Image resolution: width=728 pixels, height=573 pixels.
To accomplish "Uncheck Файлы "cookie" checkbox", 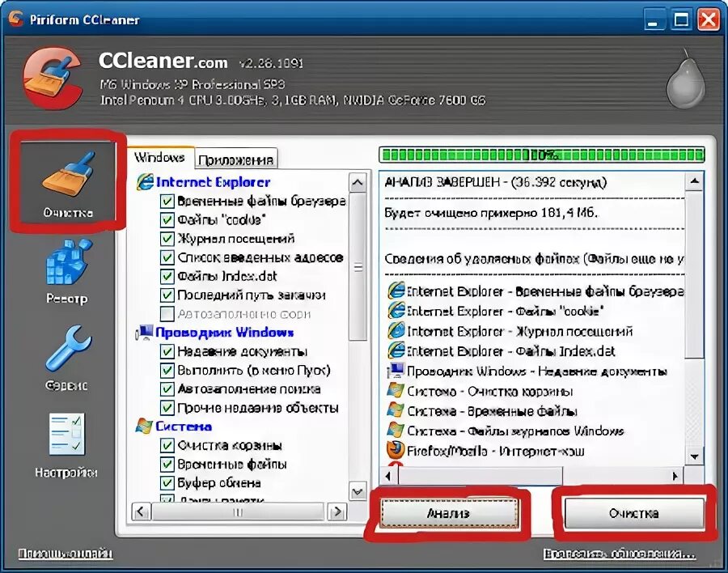I will coord(167,220).
